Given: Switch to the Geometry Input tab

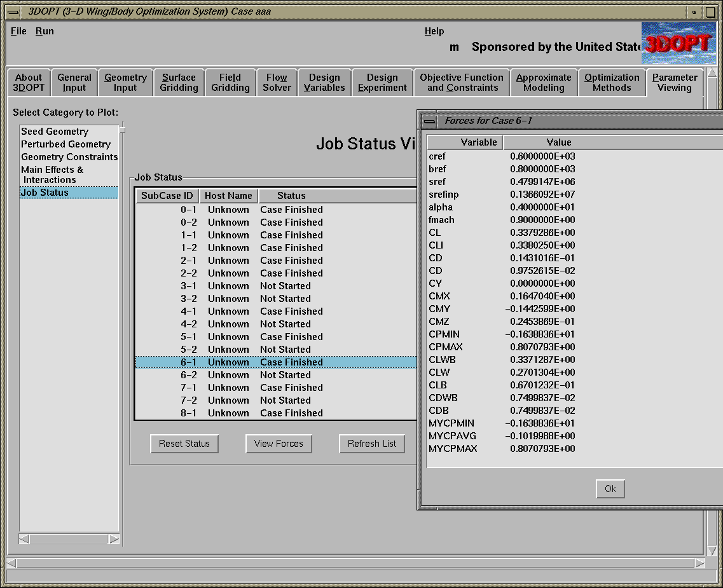Looking at the screenshot, I should [125, 83].
